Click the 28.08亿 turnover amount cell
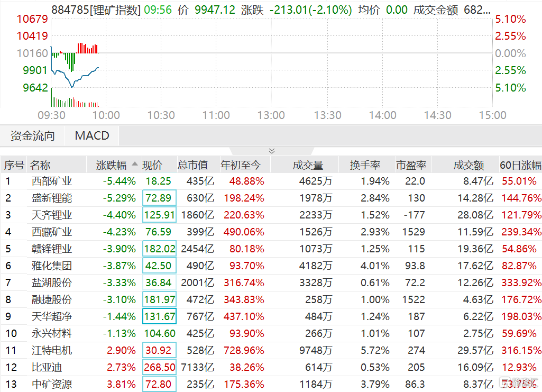 click(475, 215)
